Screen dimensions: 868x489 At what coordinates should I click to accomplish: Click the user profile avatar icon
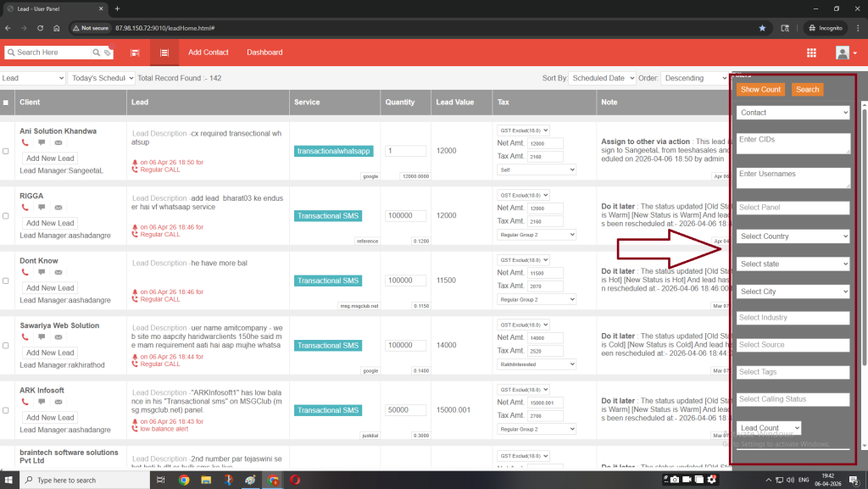[842, 53]
